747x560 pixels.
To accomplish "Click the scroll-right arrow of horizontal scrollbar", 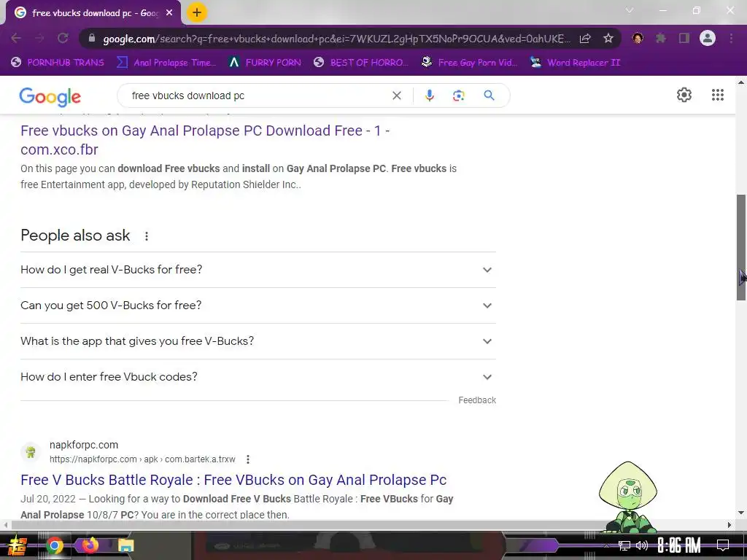I will pos(729,525).
